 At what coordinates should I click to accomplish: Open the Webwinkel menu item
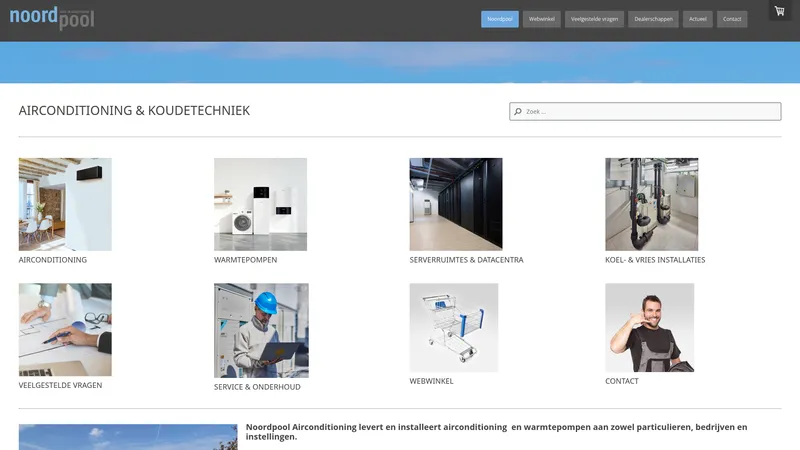coord(541,19)
